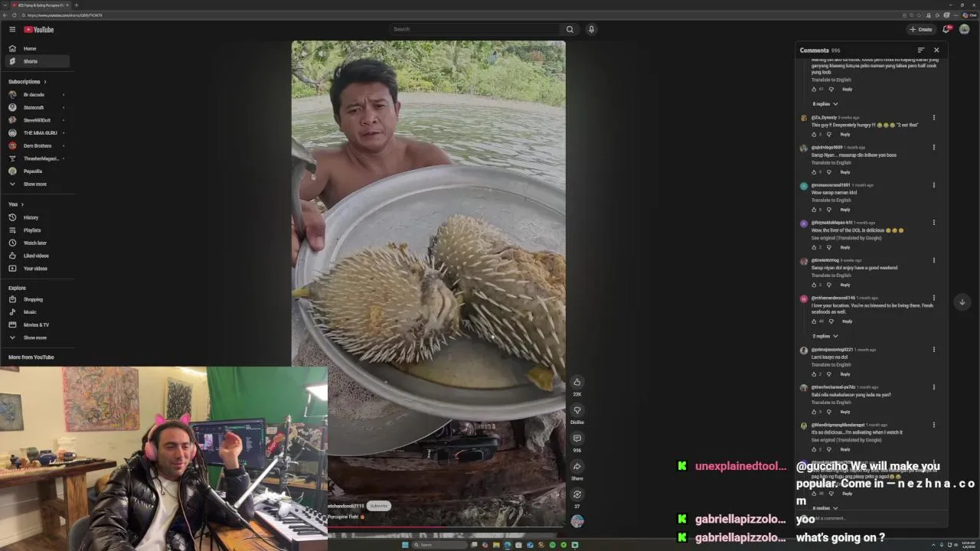Click the YouTube search field
The height and width of the screenshot is (551, 980).
coord(475,29)
